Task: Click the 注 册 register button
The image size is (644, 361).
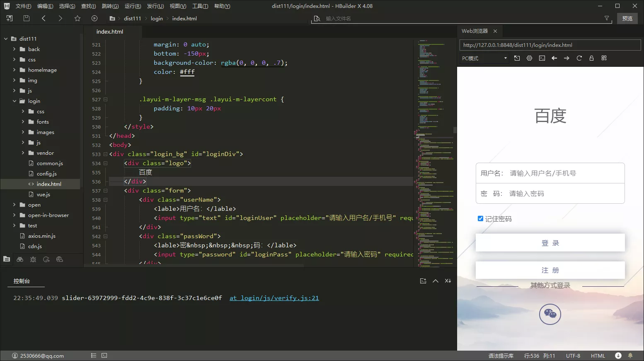Action: (550, 270)
